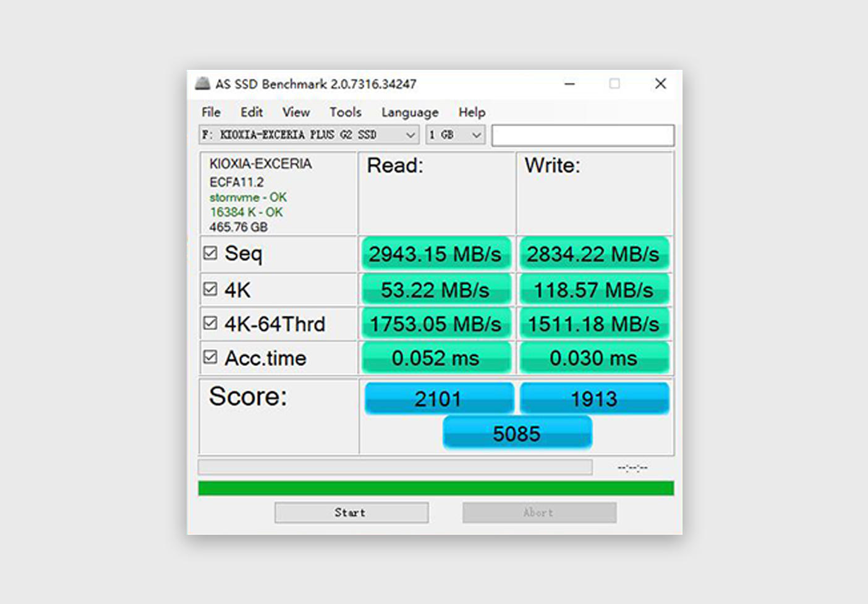
Task: Open the Help menu
Action: [472, 112]
